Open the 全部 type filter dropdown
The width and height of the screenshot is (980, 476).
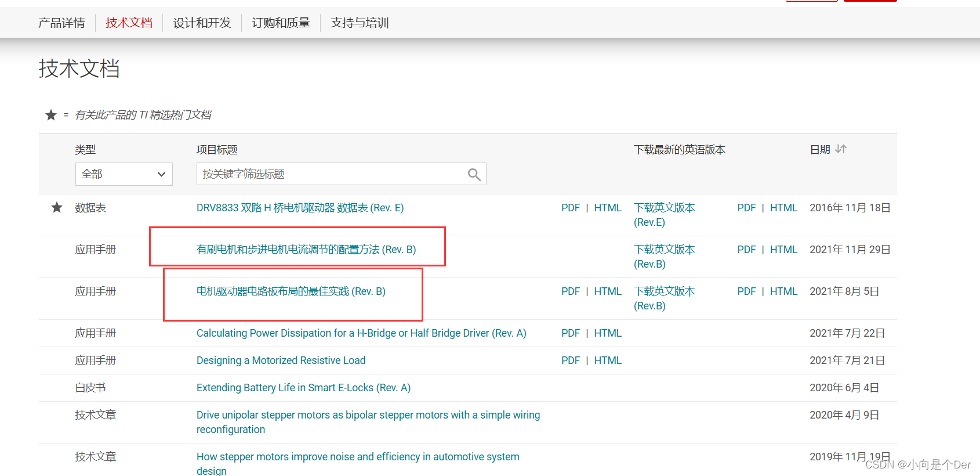coord(124,174)
